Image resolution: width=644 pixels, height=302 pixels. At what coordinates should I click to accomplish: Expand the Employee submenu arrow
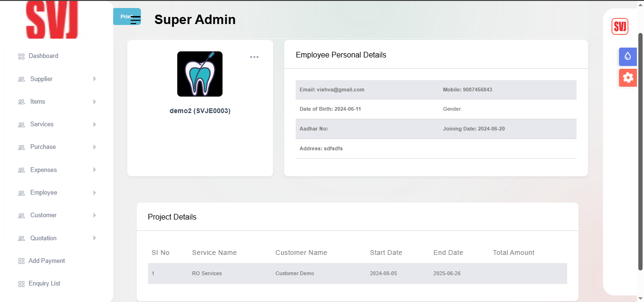click(x=94, y=193)
